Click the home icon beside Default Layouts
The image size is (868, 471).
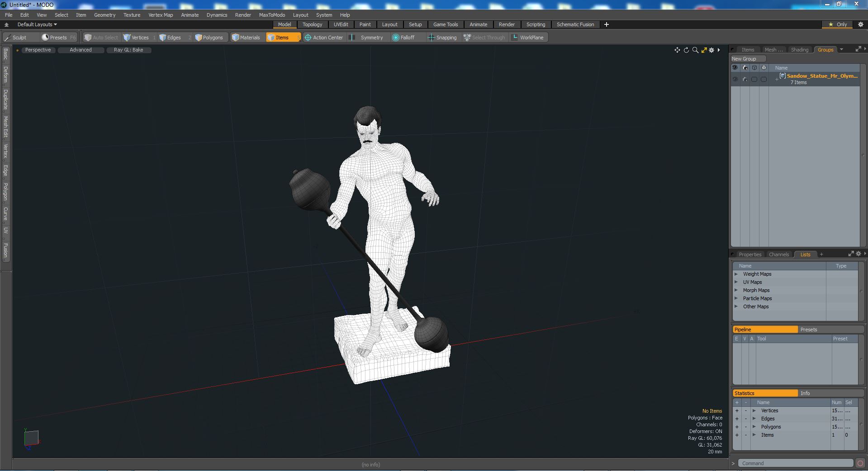[x=6, y=24]
